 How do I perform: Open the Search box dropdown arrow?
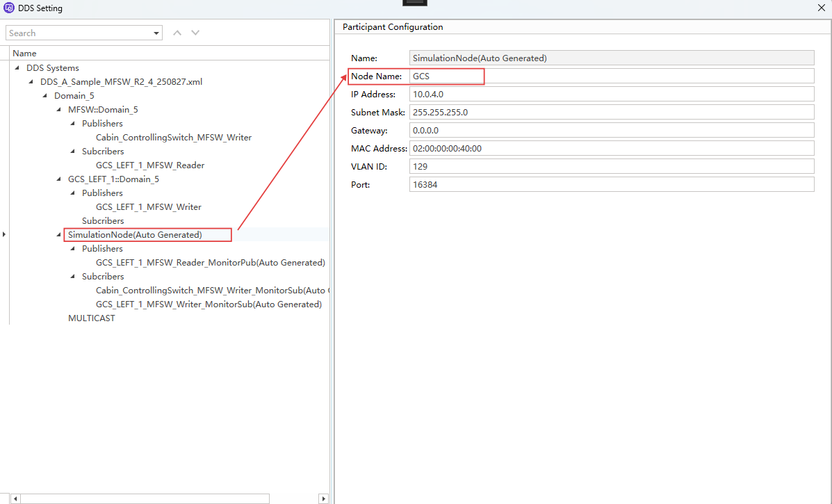pos(156,33)
